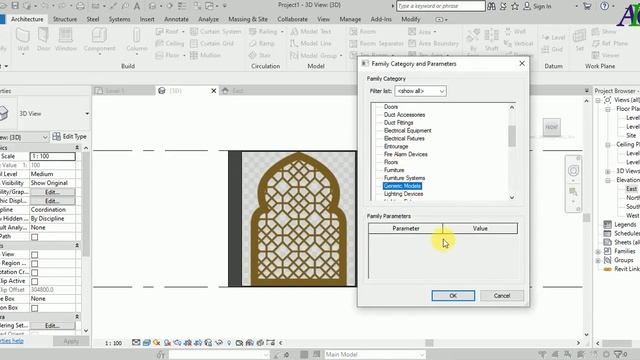Click the Level datum tool

pos(553,37)
